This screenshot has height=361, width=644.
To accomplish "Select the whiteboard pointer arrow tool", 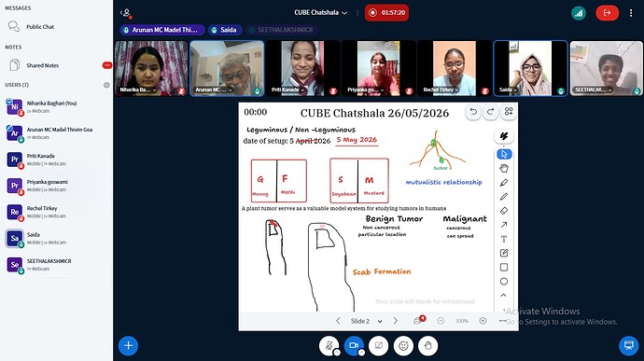I will tap(504, 154).
